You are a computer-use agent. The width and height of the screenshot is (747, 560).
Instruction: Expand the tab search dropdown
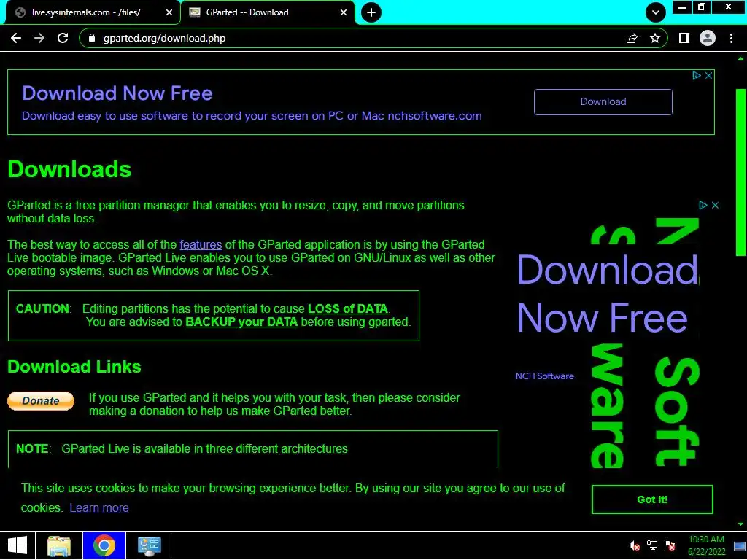656,12
